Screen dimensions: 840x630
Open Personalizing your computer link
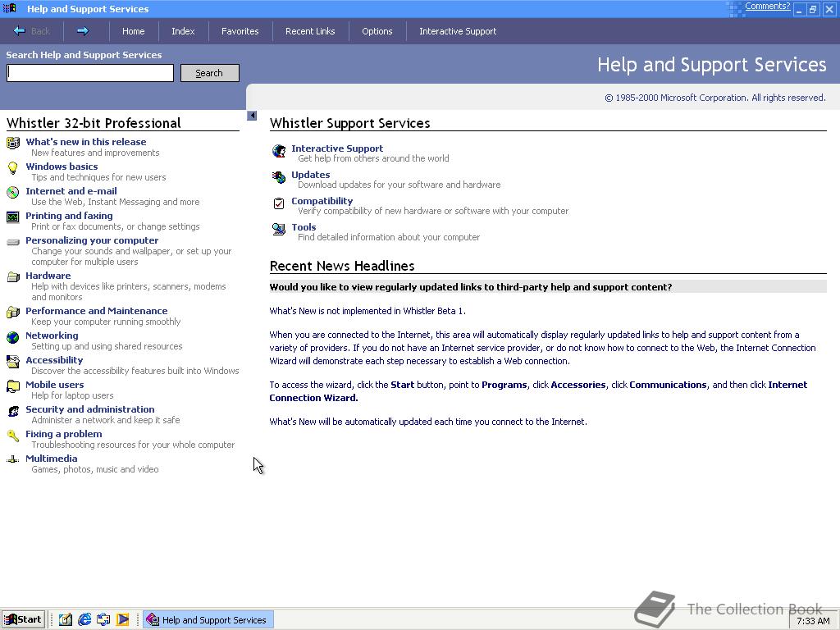(92, 240)
